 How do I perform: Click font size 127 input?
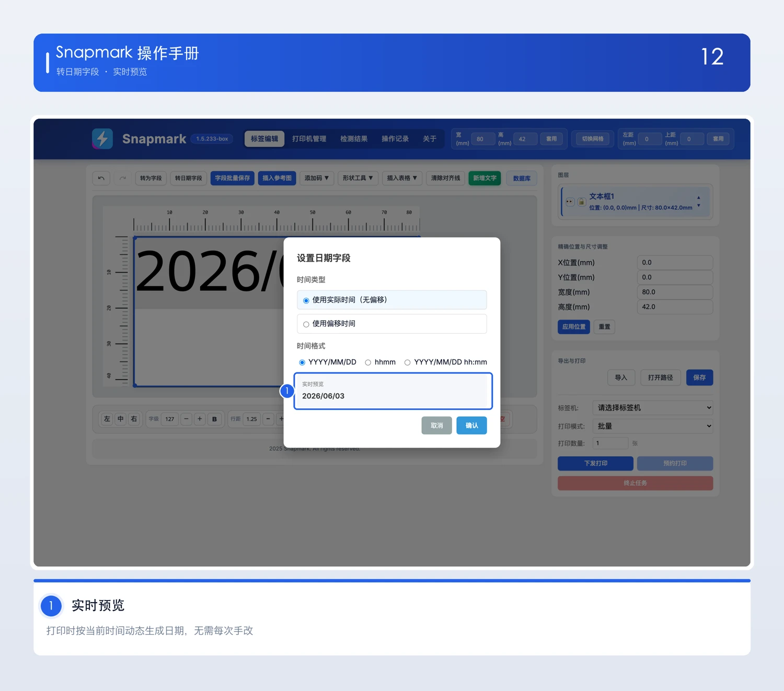pos(169,419)
